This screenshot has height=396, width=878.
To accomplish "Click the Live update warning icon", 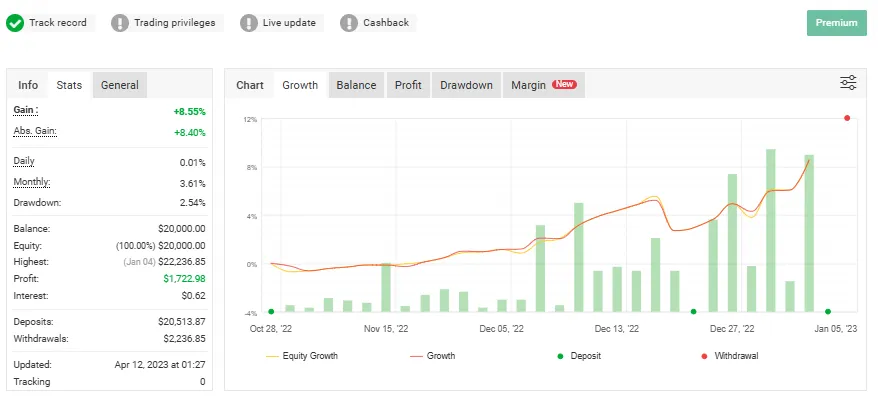I will (249, 23).
